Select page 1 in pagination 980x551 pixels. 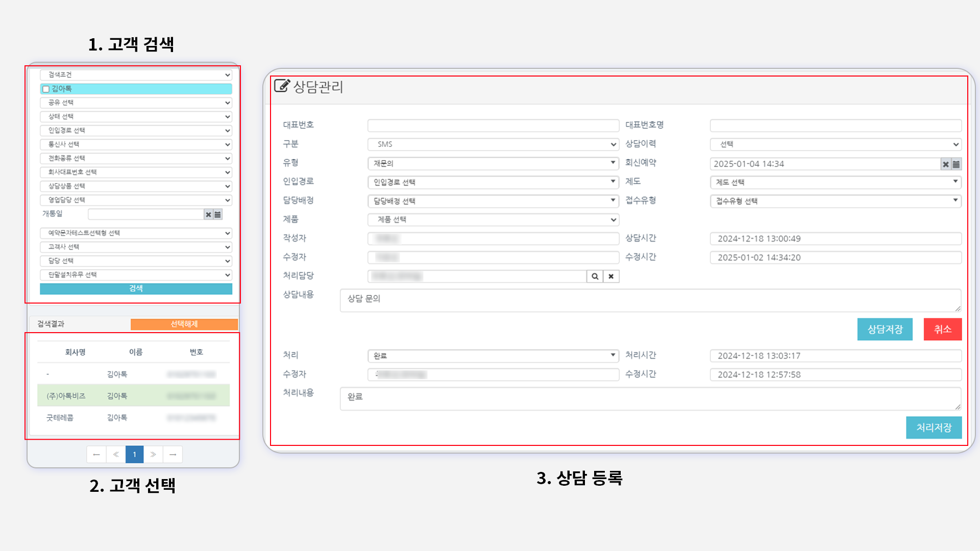(134, 455)
